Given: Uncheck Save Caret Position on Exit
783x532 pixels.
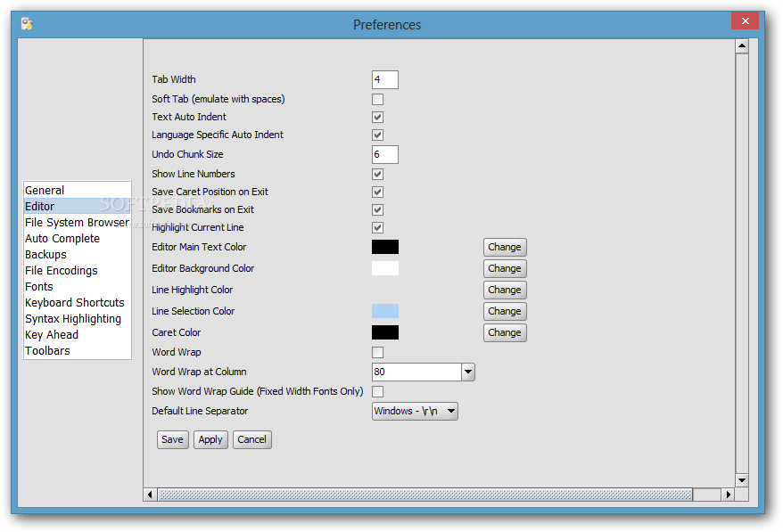Looking at the screenshot, I should (377, 192).
